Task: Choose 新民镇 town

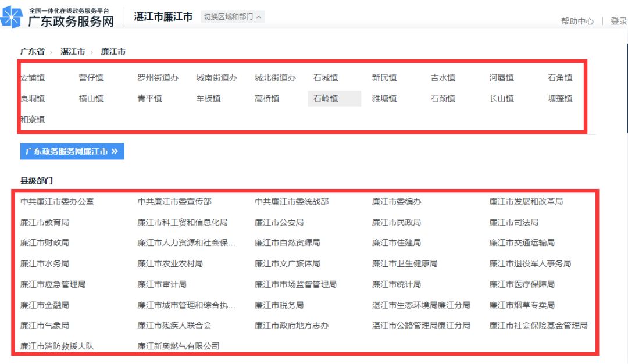Action: click(x=384, y=78)
